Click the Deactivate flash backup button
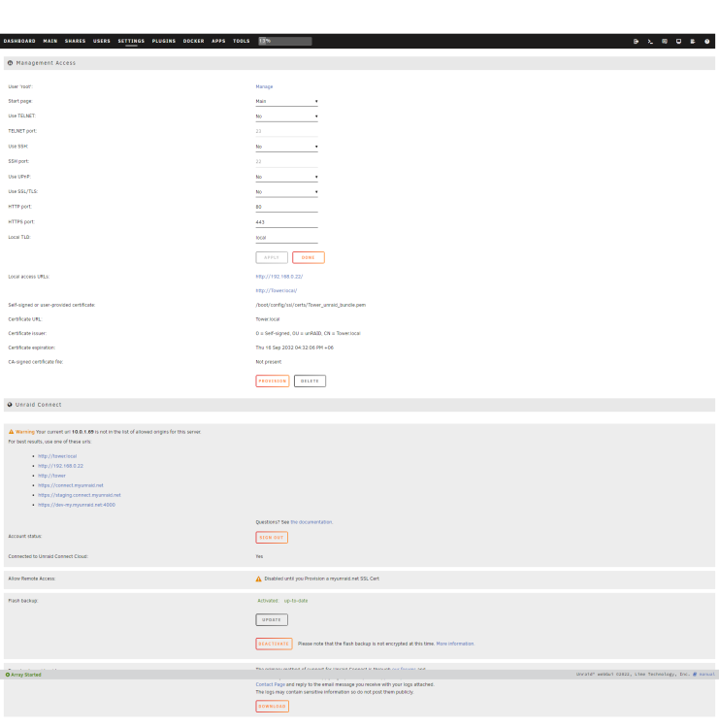Viewport: 719px width, 728px height. coord(274,644)
